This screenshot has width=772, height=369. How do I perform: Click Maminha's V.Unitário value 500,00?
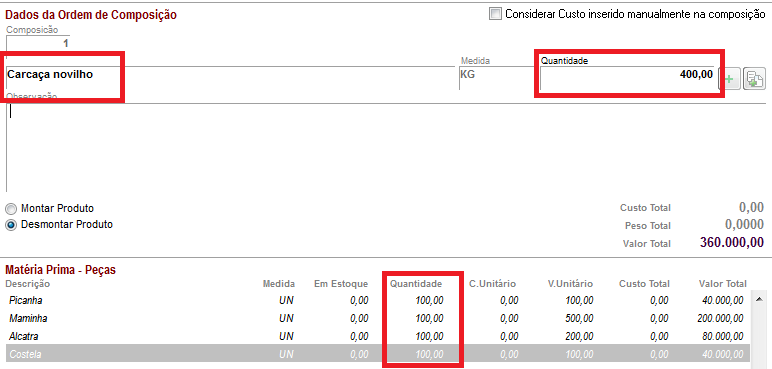579,319
